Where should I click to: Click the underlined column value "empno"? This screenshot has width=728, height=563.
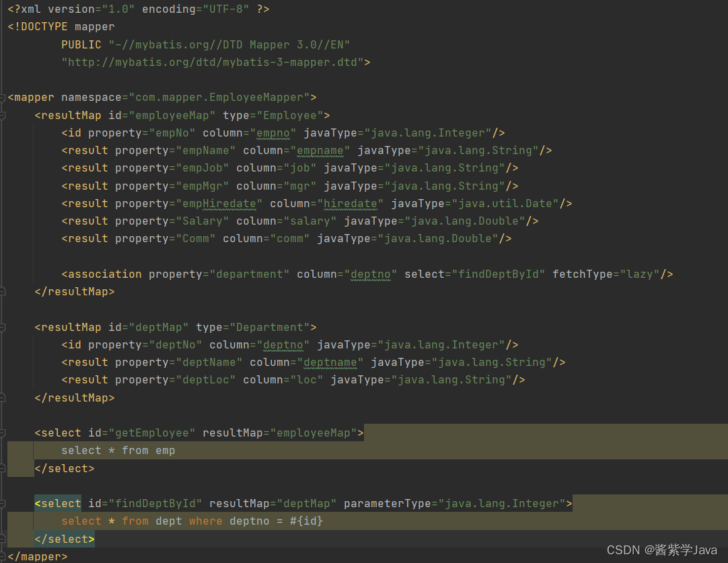coord(273,133)
